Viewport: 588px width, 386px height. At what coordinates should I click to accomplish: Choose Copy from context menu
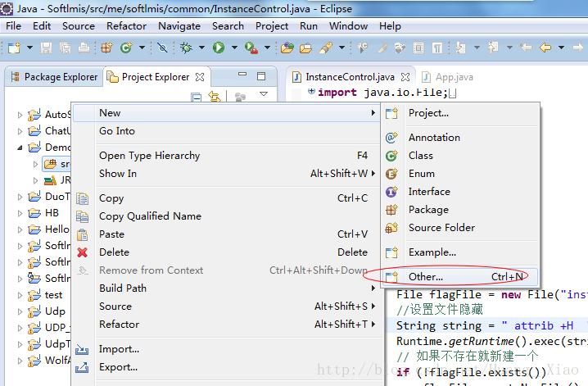pyautogui.click(x=226, y=198)
